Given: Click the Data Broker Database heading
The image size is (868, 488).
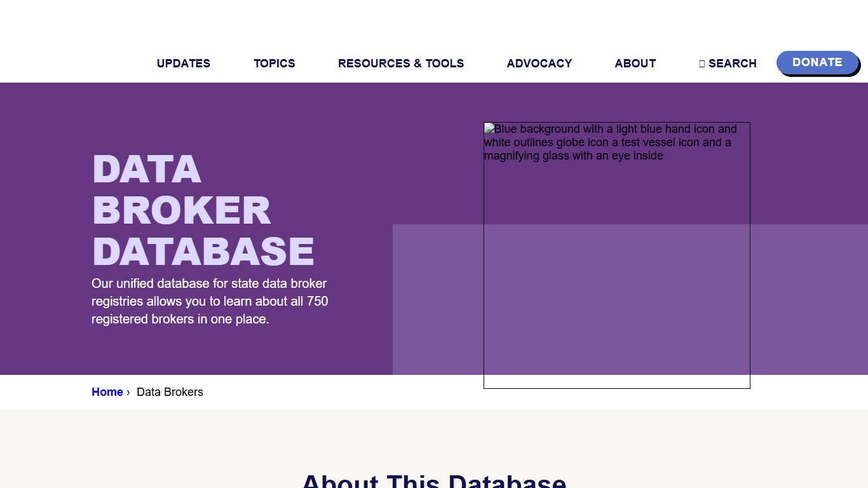Looking at the screenshot, I should point(202,210).
